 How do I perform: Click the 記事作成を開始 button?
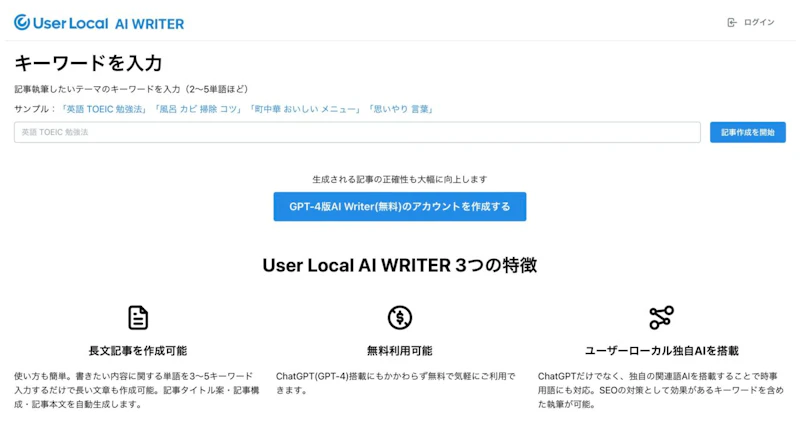pyautogui.click(x=747, y=132)
